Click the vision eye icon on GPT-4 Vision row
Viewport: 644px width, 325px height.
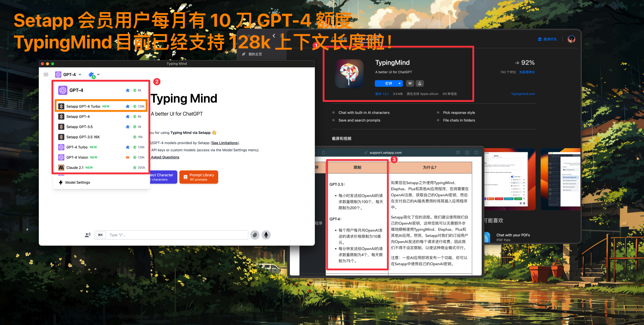coord(127,157)
